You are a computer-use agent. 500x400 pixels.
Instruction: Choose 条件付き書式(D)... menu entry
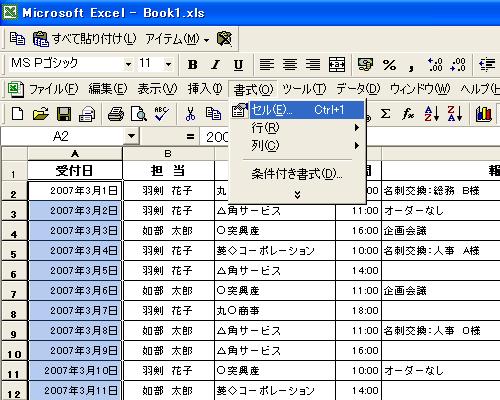297,174
